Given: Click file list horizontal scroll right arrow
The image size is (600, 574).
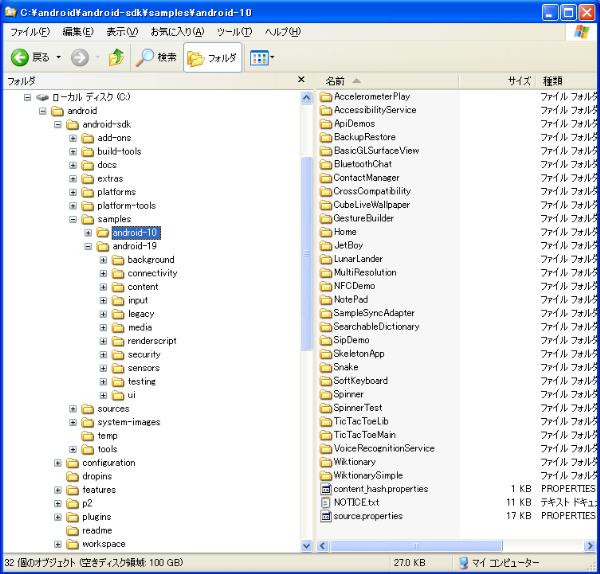Looking at the screenshot, I should tap(589, 546).
